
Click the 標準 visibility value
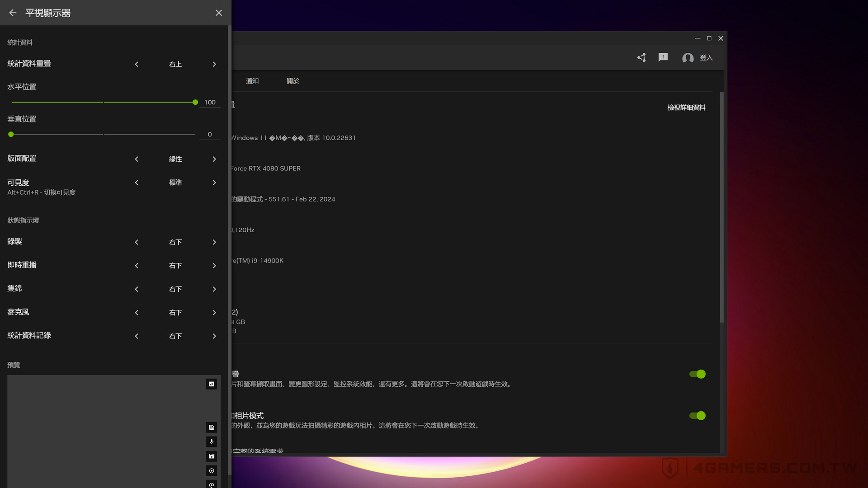tap(175, 183)
